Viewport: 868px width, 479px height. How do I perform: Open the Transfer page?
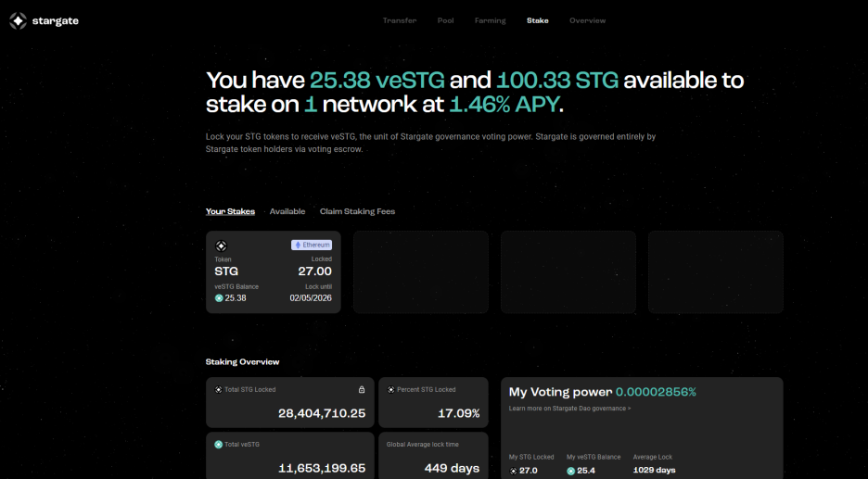pyautogui.click(x=400, y=20)
